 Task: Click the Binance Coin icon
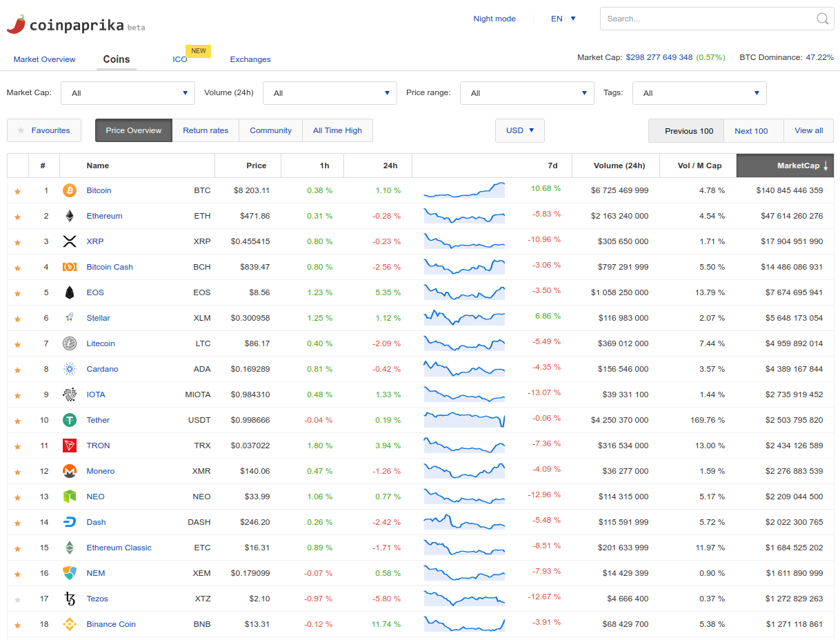point(69,624)
